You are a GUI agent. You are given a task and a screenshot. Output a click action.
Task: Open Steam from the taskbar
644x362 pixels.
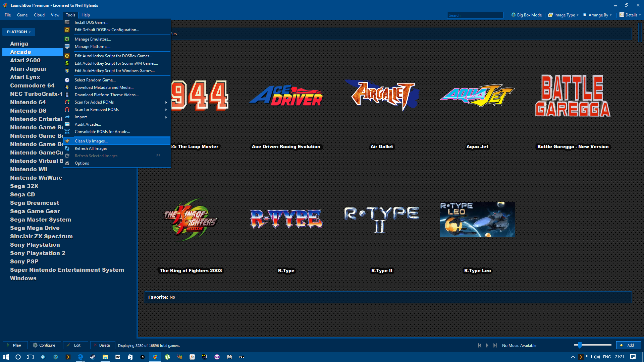[93, 357]
